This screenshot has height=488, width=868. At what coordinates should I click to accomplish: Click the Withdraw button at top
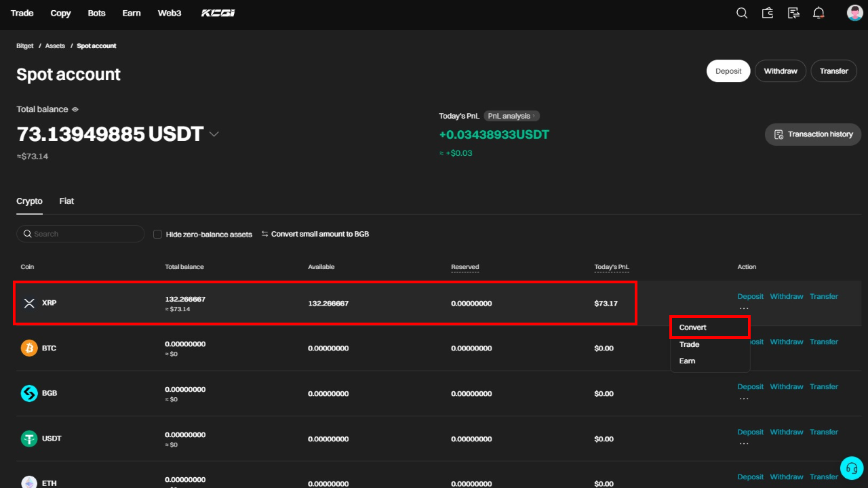(x=781, y=71)
